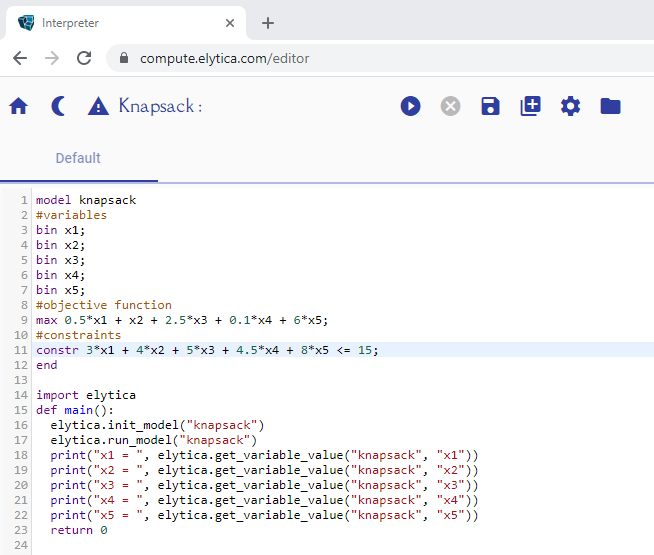Click the max objective function line
654x555 pixels.
point(182,320)
